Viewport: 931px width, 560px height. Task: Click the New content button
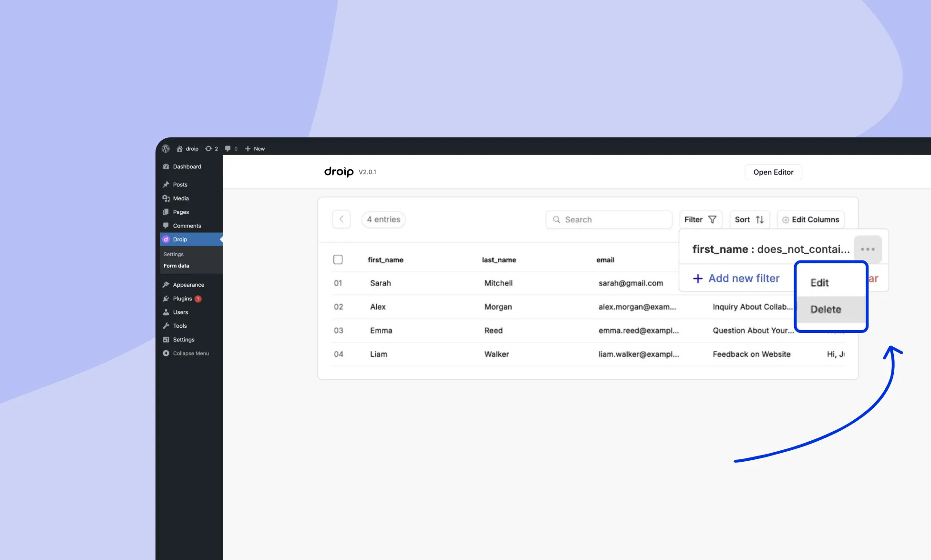point(255,149)
